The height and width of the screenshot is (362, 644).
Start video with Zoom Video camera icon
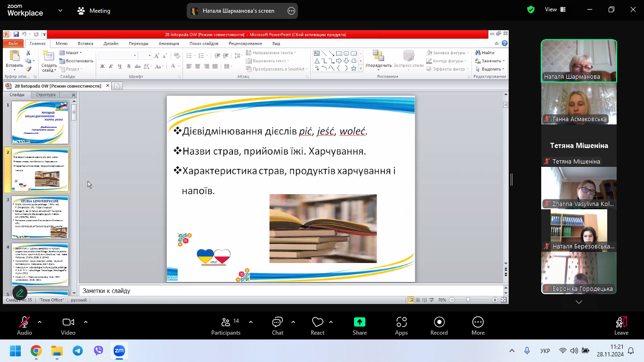pyautogui.click(x=68, y=322)
